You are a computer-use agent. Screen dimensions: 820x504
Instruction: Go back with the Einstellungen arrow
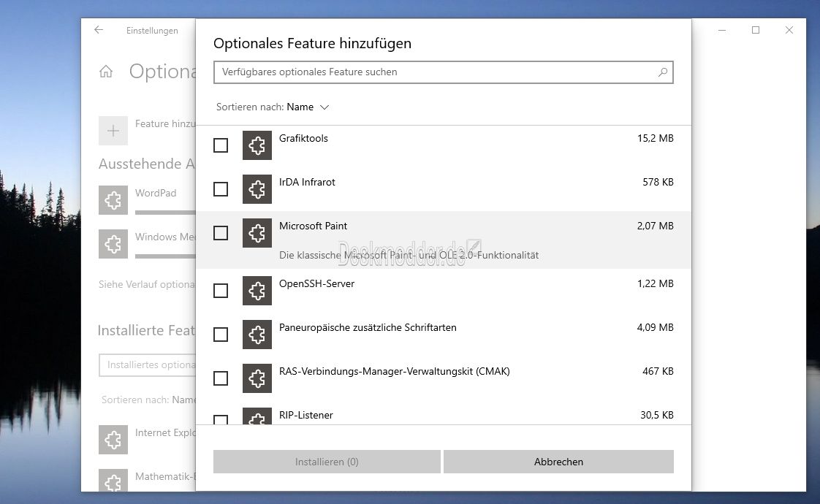coord(99,31)
